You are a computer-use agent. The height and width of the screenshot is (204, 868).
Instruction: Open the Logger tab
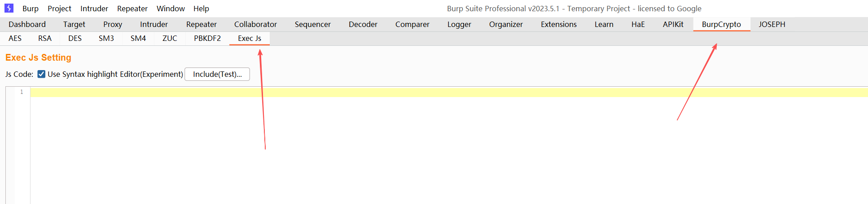pyautogui.click(x=459, y=24)
